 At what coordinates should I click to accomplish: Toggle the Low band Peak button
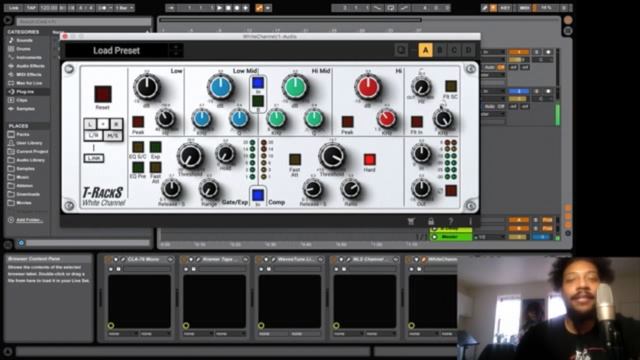138,122
